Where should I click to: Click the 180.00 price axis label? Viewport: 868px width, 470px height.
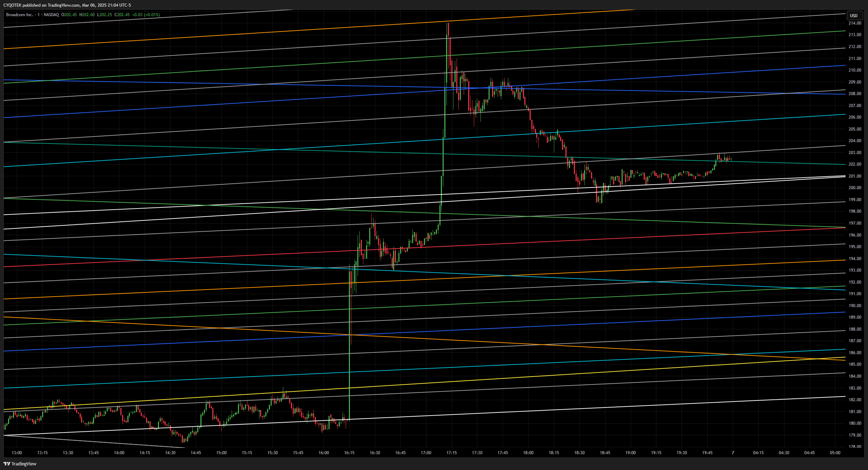click(855, 423)
